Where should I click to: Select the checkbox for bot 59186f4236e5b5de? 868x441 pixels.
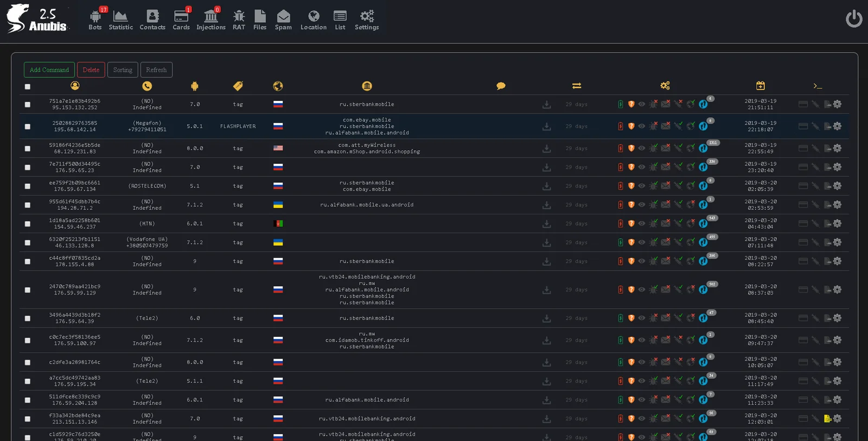point(28,149)
